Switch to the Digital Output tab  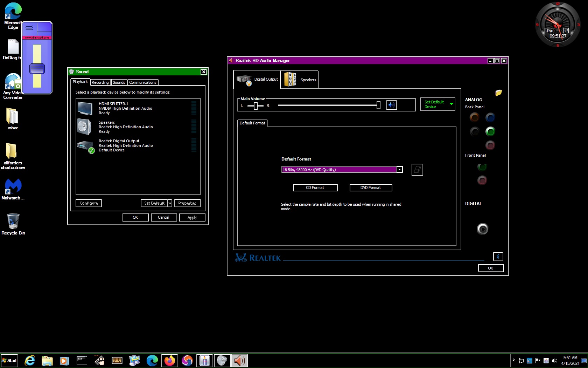(257, 80)
